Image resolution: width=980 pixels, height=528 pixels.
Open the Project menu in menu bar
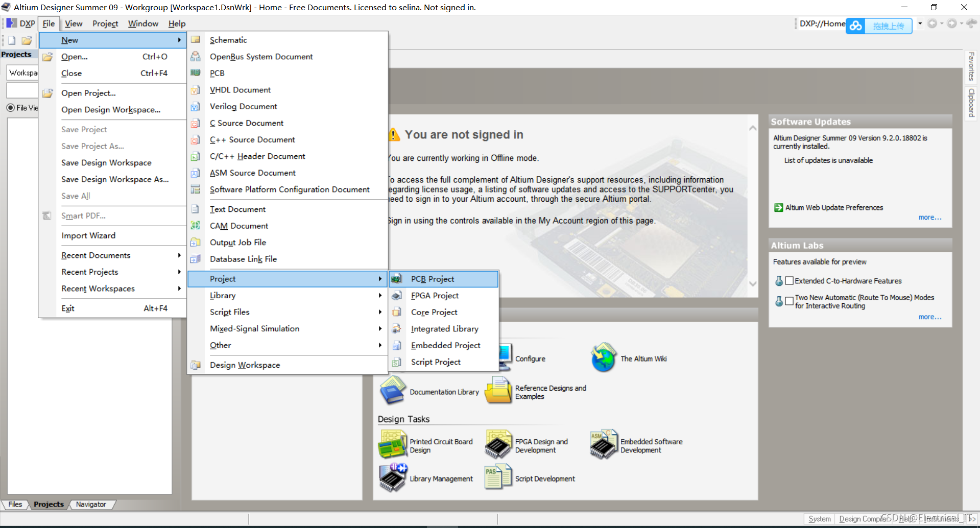pyautogui.click(x=105, y=23)
